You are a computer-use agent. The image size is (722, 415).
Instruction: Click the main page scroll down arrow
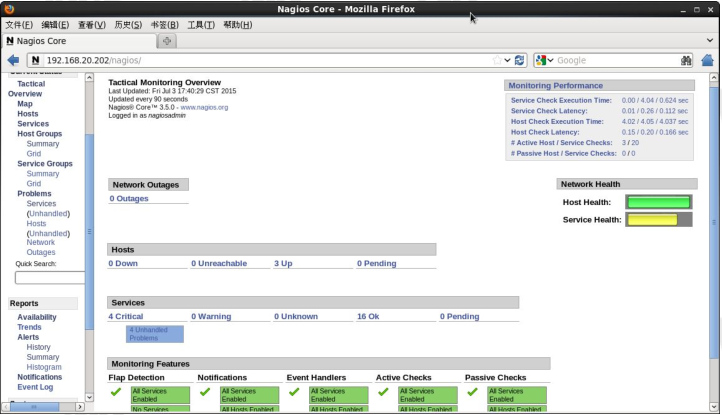point(714,407)
